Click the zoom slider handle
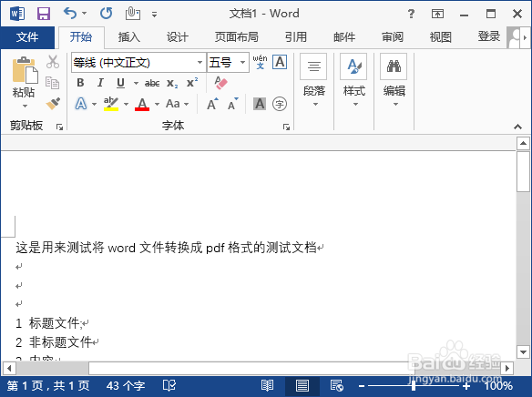 point(414,386)
